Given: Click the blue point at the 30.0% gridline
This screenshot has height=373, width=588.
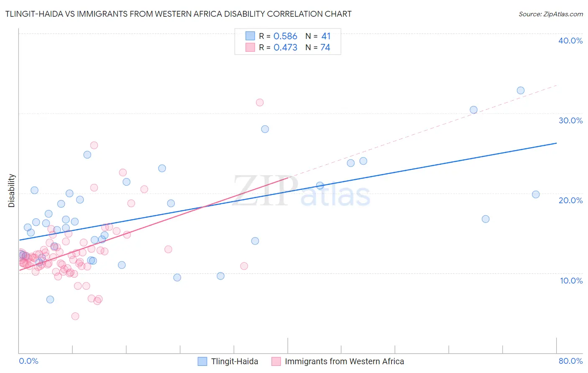Looking at the screenshot, I should [x=473, y=110].
